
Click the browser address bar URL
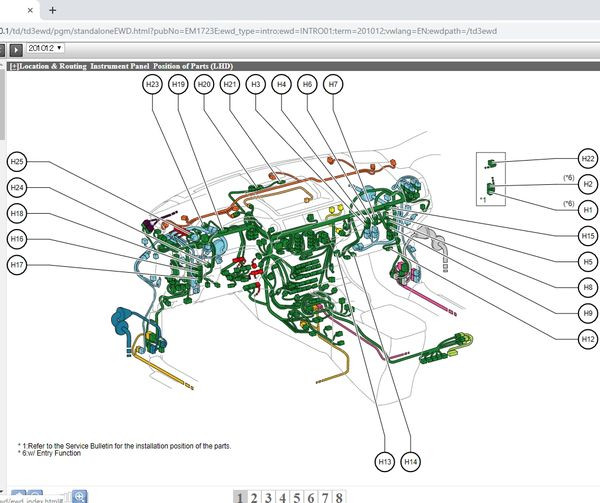250,31
